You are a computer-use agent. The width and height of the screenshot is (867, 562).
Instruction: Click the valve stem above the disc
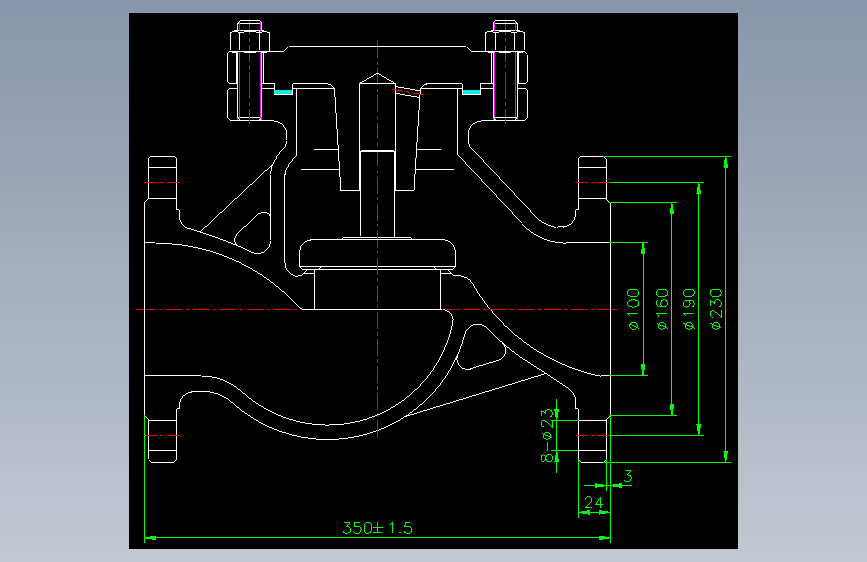pyautogui.click(x=377, y=194)
